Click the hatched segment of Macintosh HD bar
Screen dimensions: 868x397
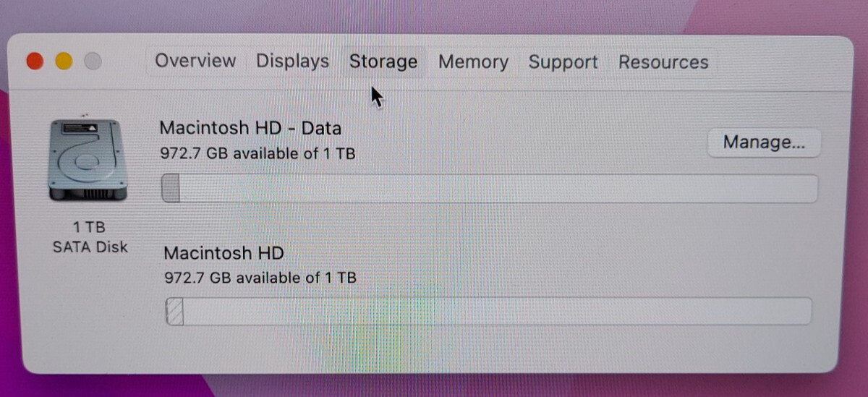(174, 312)
